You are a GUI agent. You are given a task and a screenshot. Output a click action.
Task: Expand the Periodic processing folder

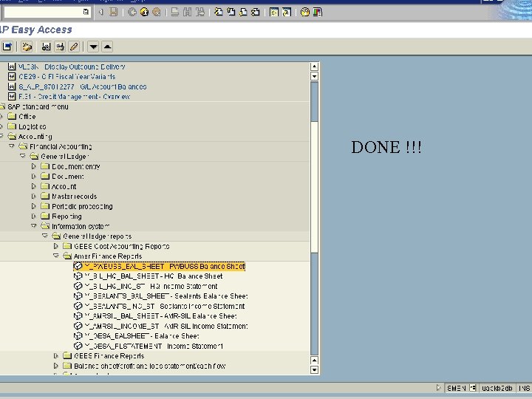33,206
